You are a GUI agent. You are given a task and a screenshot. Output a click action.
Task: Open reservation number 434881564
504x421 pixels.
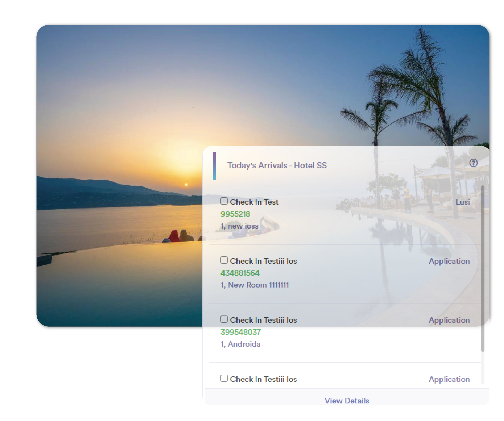click(240, 273)
